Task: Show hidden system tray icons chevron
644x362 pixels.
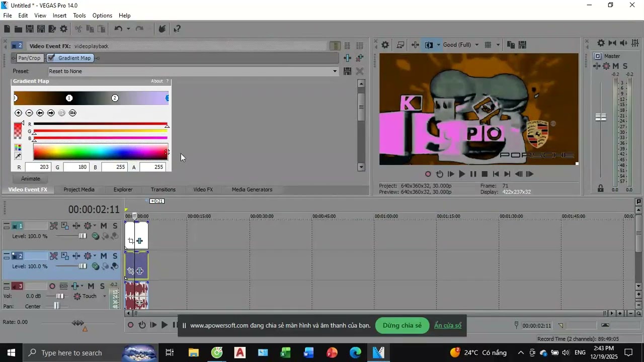Action: coord(521,352)
